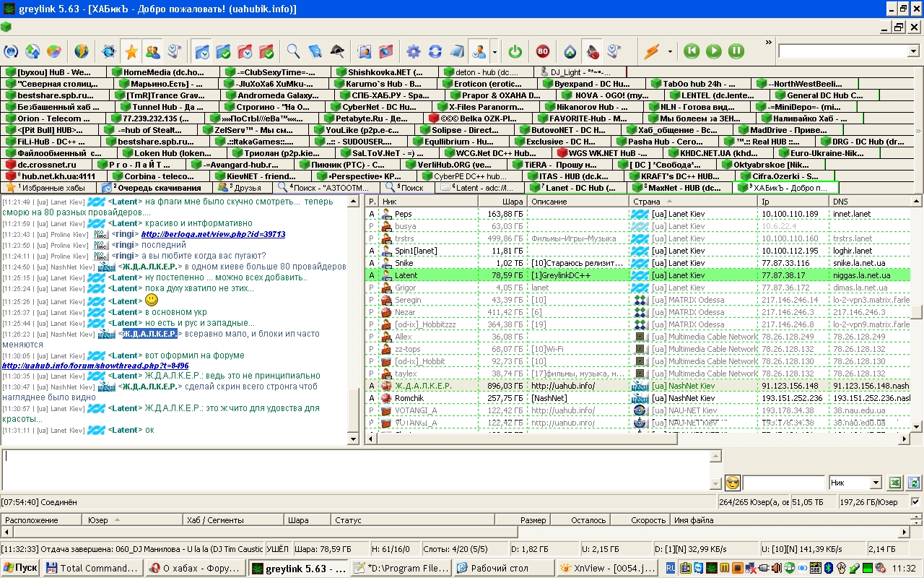Click the magnifying glass Search toolbar icon
Viewport: 924px width, 578px height.
click(293, 51)
